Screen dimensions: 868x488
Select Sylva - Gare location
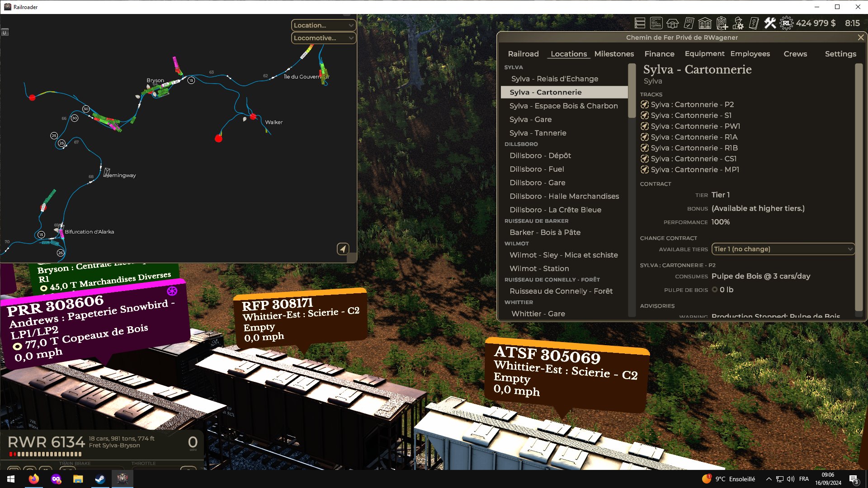564,119
